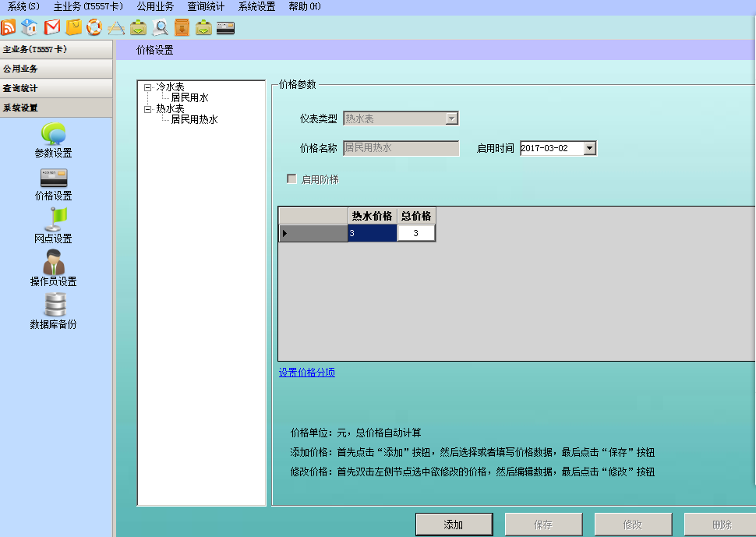Click the 总价格 column header

pyautogui.click(x=416, y=216)
